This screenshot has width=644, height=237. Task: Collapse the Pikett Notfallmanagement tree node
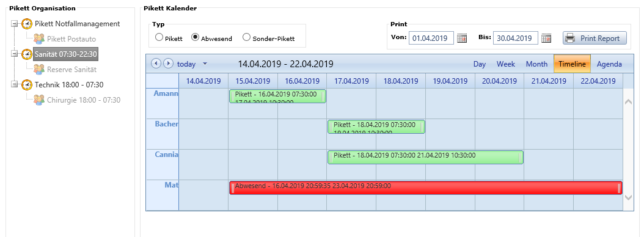[x=15, y=24]
